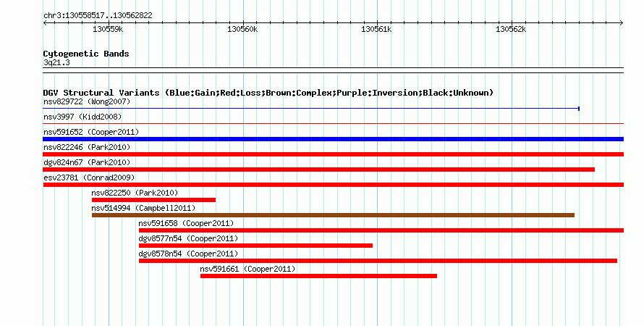Select the thin blue nsv829722 gain line
The image size is (644, 326).
[311, 109]
